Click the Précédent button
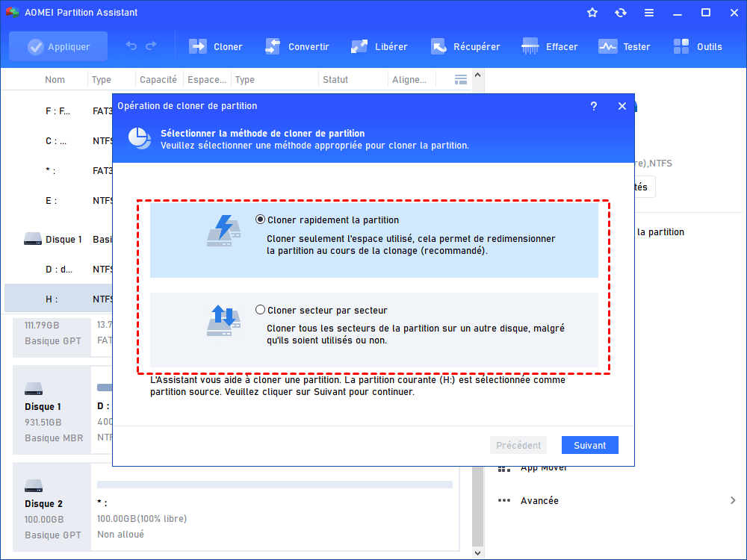The width and height of the screenshot is (747, 560). pos(518,445)
